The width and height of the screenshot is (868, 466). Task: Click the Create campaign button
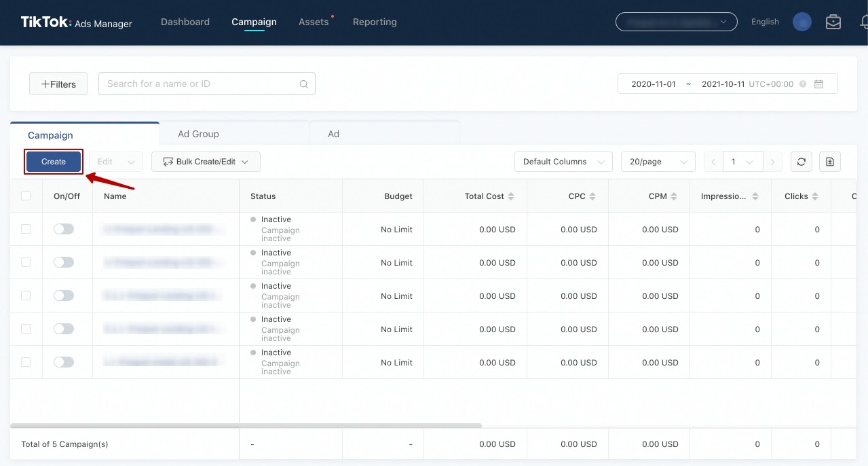pyautogui.click(x=54, y=162)
